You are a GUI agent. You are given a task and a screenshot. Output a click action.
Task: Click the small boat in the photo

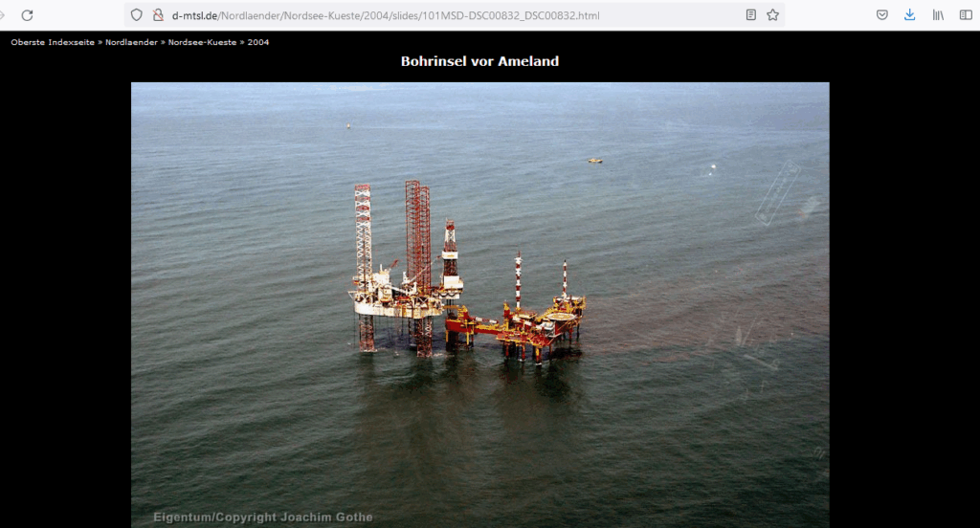[594, 160]
